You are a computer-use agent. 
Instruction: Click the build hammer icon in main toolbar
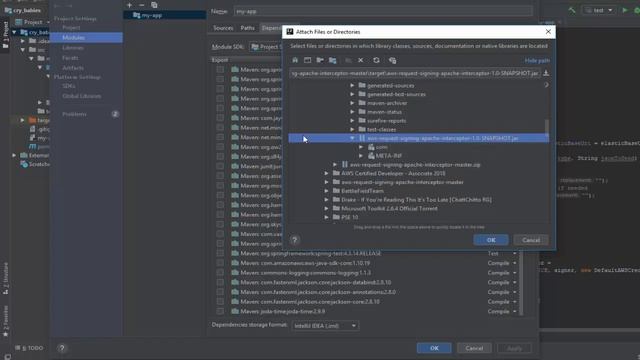click(572, 10)
